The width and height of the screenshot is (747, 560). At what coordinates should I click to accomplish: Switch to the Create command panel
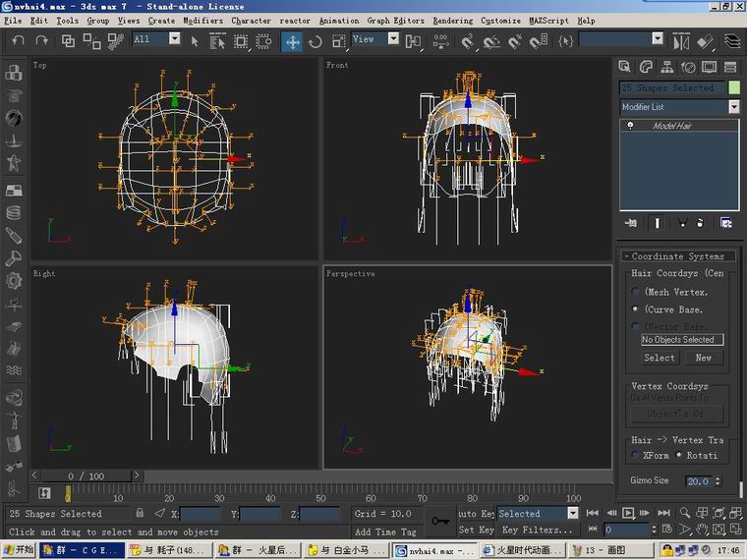coord(624,67)
